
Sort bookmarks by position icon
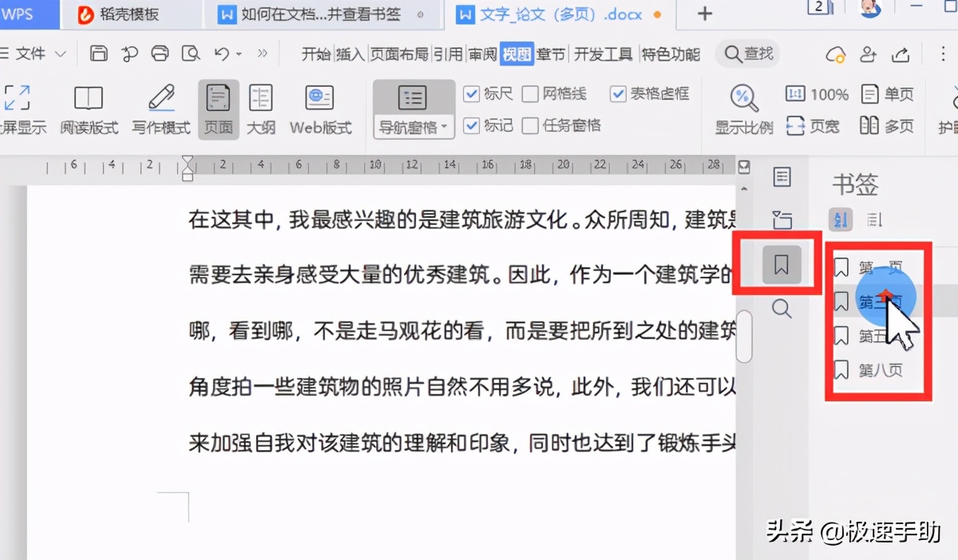tap(874, 219)
